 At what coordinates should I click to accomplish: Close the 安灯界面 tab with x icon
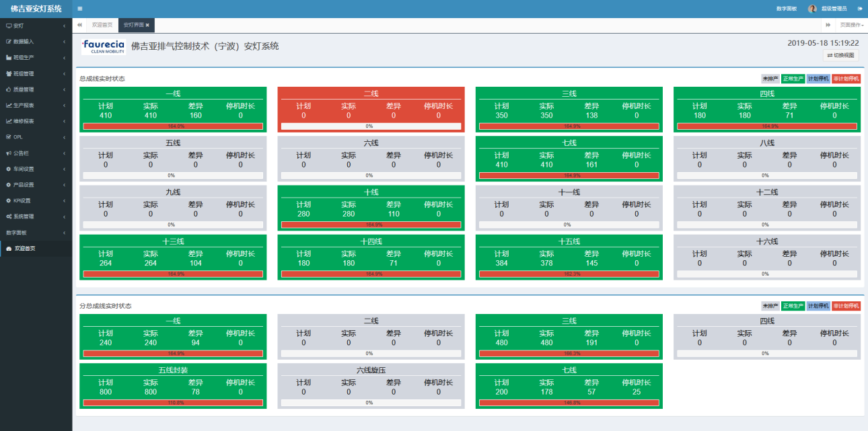point(147,25)
